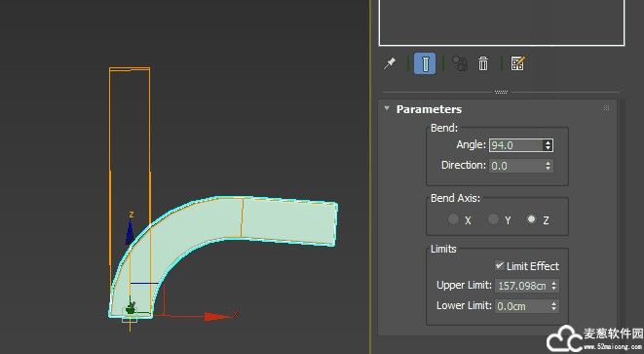Screen dimensions: 644x354
Task: Select X bend axis radio button
Action: point(453,219)
